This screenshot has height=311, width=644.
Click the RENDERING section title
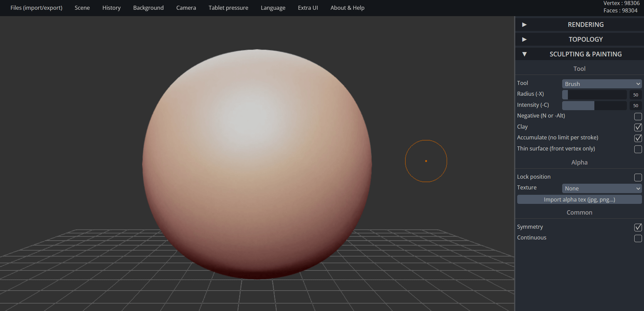[x=586, y=25]
